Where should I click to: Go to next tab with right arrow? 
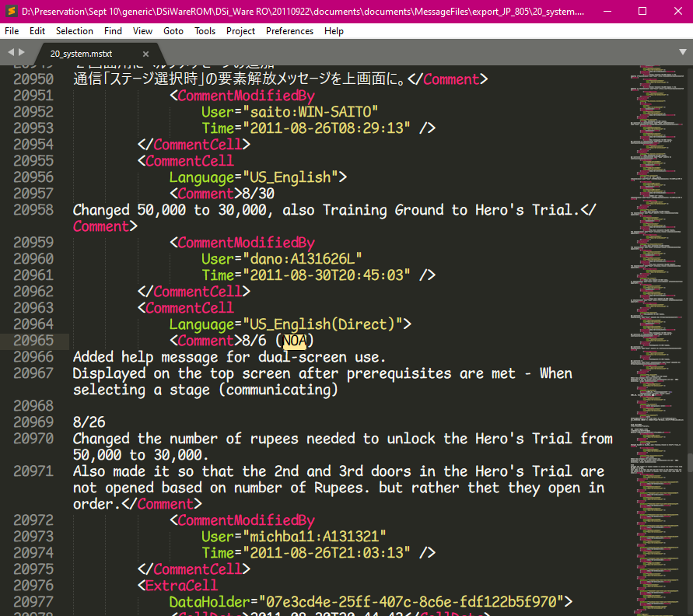21,52
